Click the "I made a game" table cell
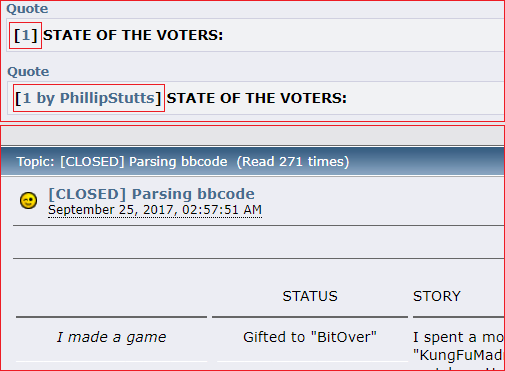 click(111, 337)
